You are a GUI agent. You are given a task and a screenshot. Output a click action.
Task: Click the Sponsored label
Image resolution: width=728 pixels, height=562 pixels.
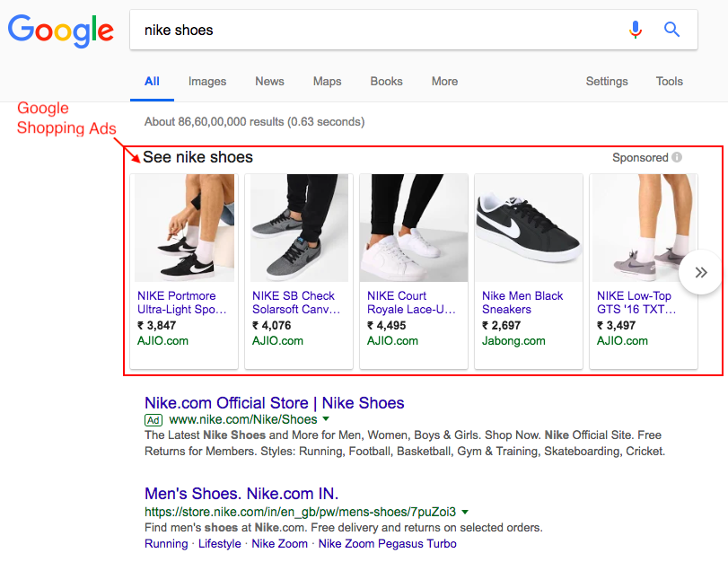click(x=640, y=158)
